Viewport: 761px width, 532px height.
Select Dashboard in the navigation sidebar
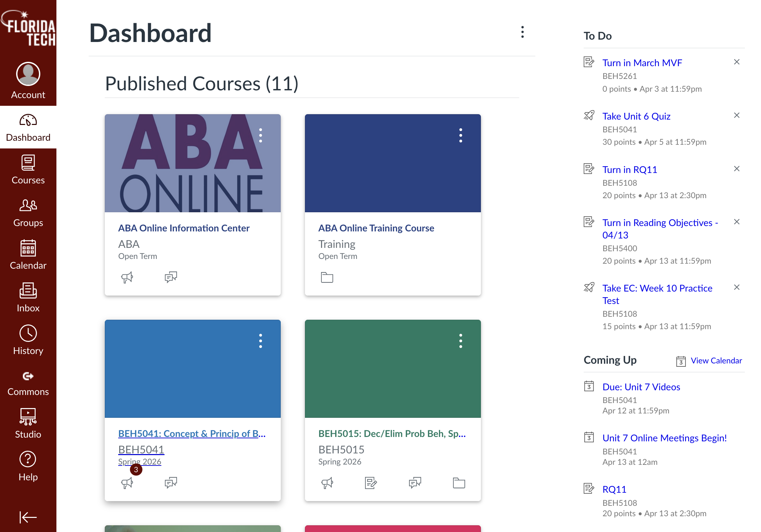coord(28,128)
